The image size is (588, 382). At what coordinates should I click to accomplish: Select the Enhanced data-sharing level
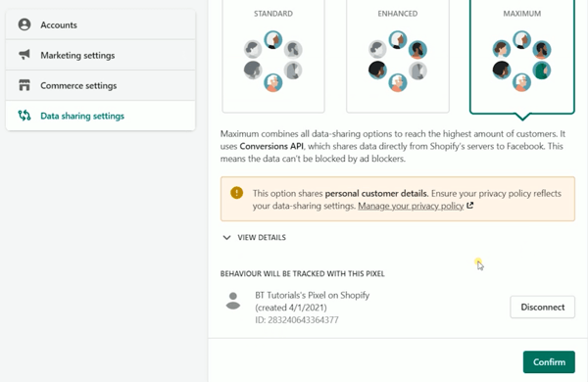tap(398, 56)
